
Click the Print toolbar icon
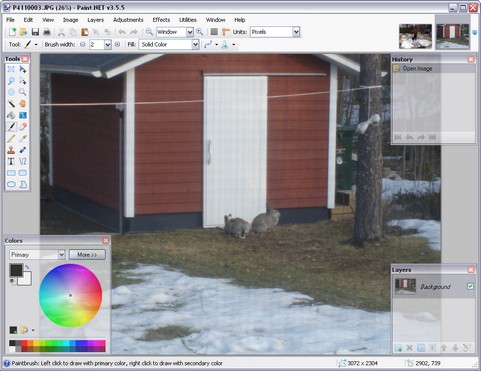(x=47, y=32)
